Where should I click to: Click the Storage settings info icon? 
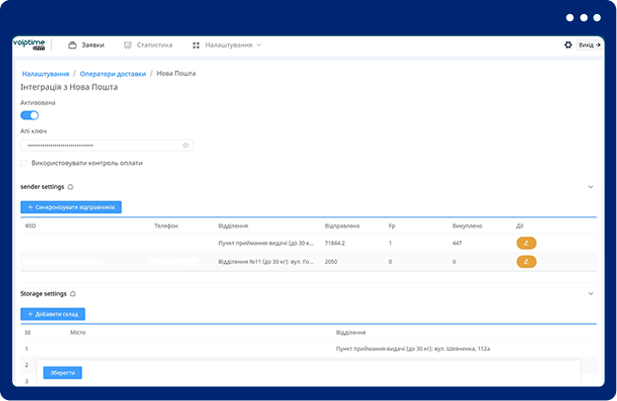(73, 294)
